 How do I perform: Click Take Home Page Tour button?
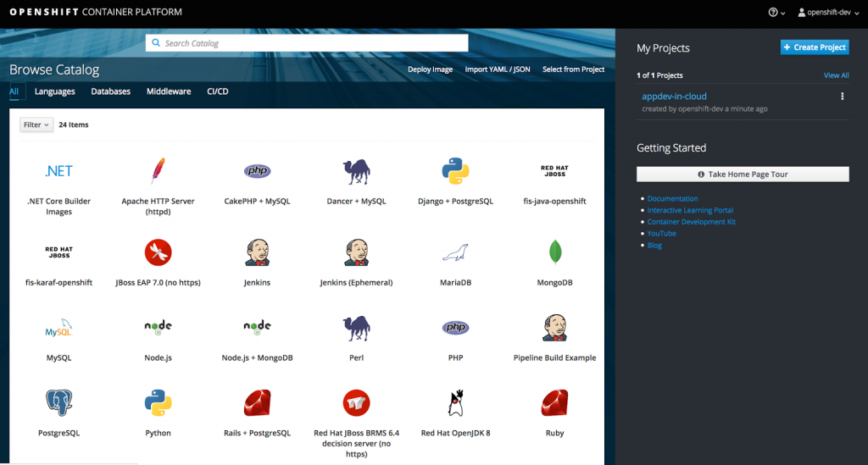[743, 174]
